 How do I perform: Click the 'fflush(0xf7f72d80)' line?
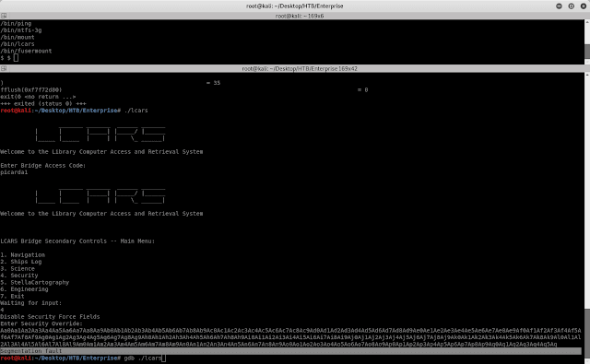[30, 90]
